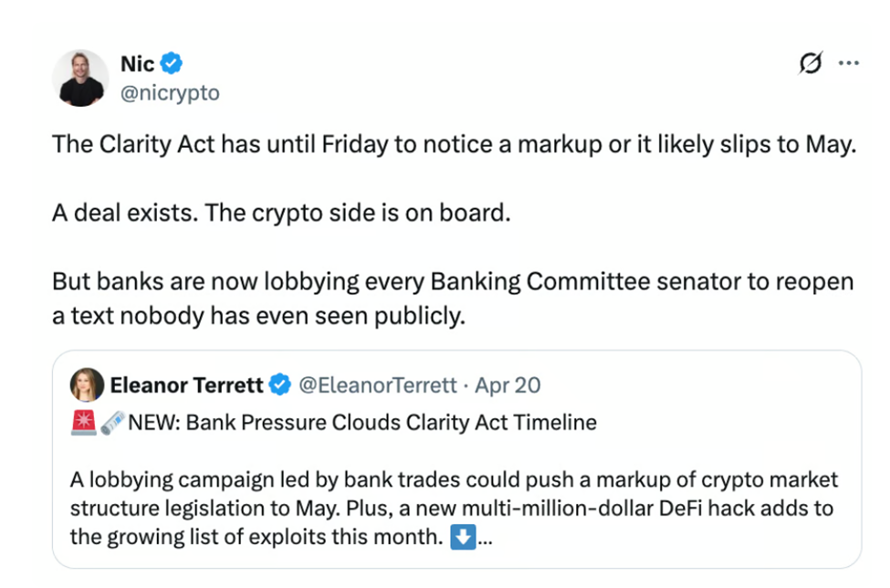Image resolution: width=890 pixels, height=588 pixels.
Task: Click the 'A deal exists' paragraph
Action: point(277,213)
